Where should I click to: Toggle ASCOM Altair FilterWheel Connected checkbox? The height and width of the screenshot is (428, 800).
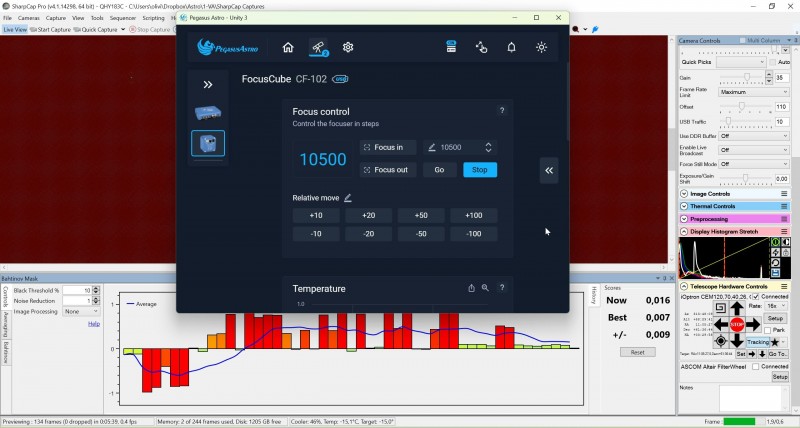click(756, 367)
